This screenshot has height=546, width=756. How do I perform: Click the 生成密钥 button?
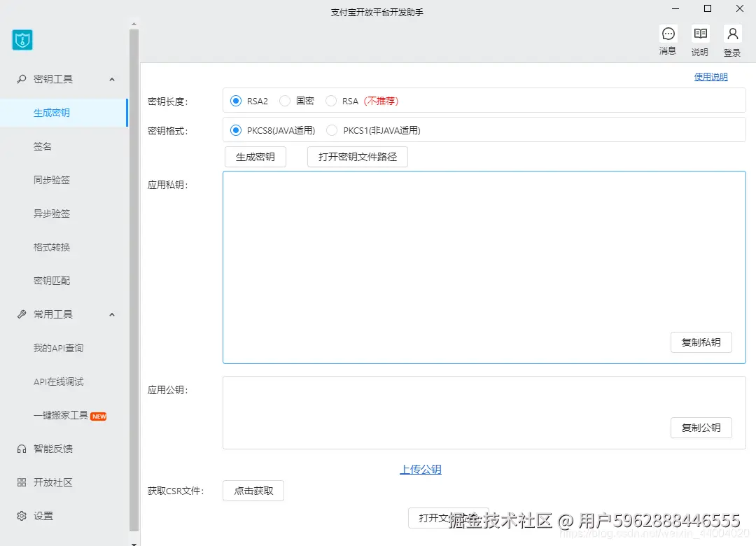(x=255, y=157)
